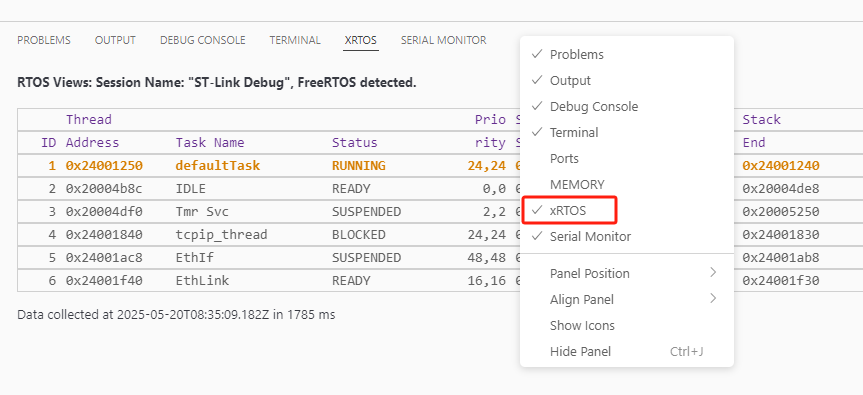Choose Hide Panel from menu

click(x=626, y=351)
